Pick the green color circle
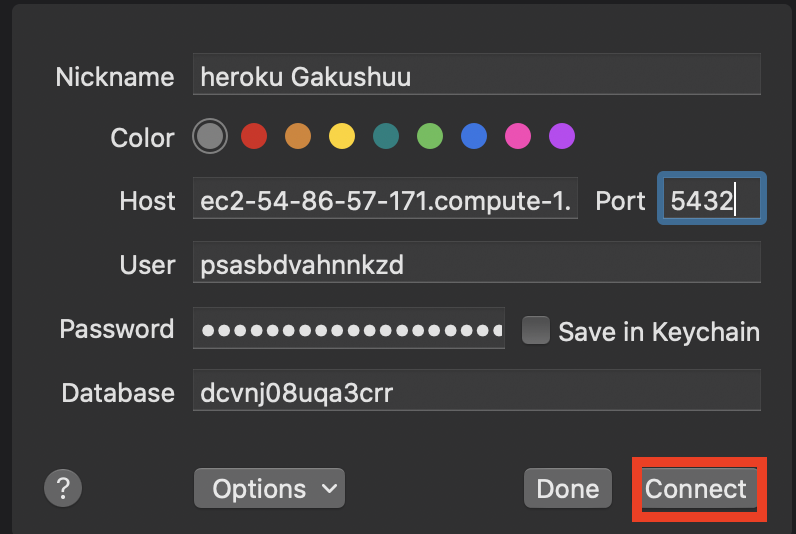 tap(430, 136)
